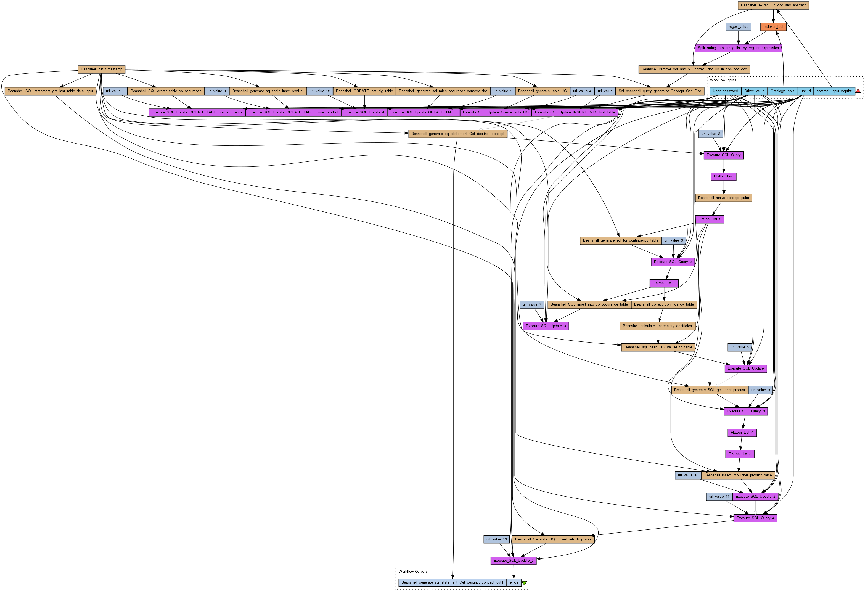Select Beanshell_SQL_statement_get_last_table_data_input node

point(51,91)
